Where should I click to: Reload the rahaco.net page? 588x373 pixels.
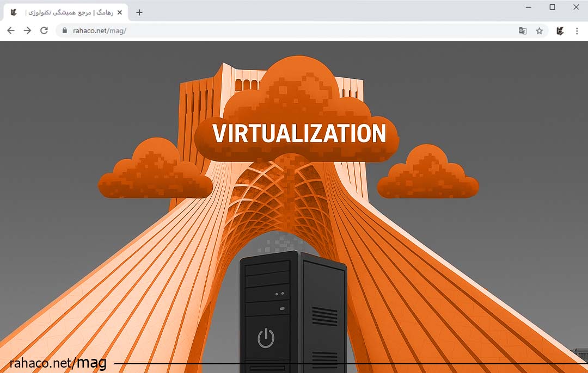44,30
